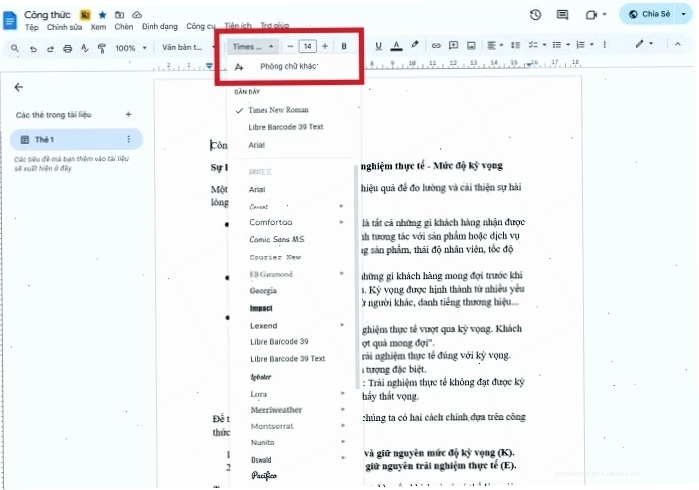Open the share options dropdown arrow
This screenshot has width=699, height=490.
coord(683,14)
